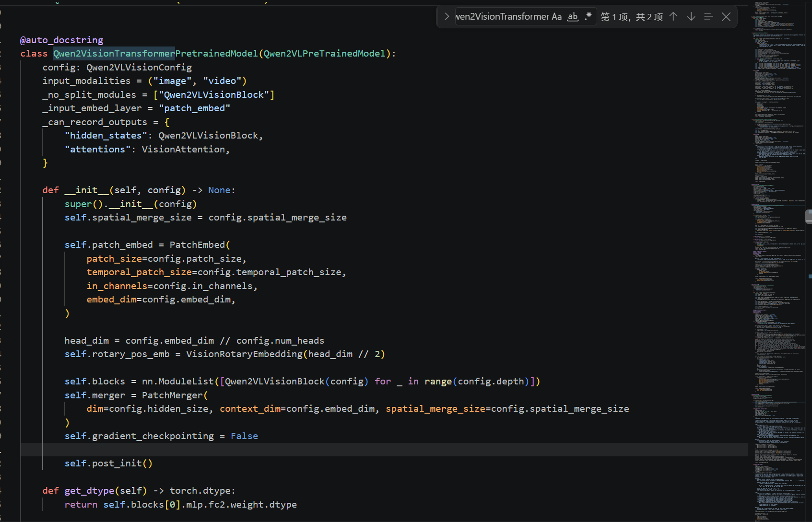Click 'False' value in gradient_checkpointing line
This screenshot has width=812, height=522.
[x=244, y=436]
